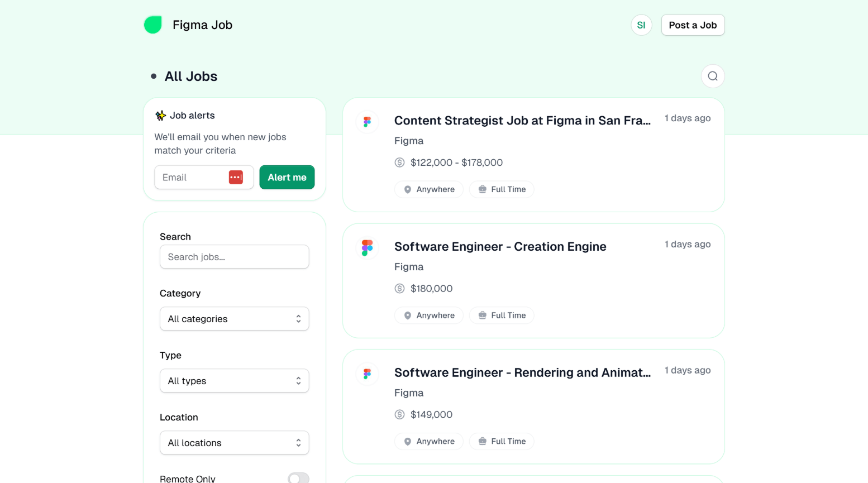Click Figma logo on Content Strategist job

pyautogui.click(x=367, y=122)
